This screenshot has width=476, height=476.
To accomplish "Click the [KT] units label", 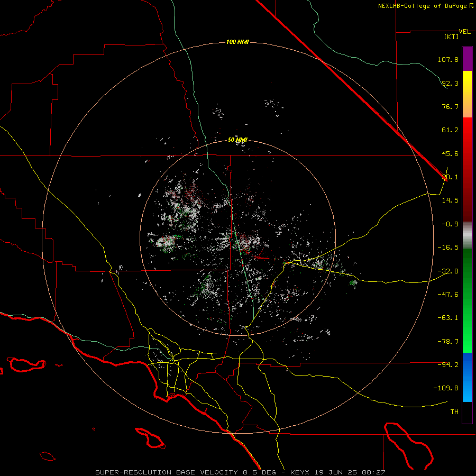I will [452, 36].
